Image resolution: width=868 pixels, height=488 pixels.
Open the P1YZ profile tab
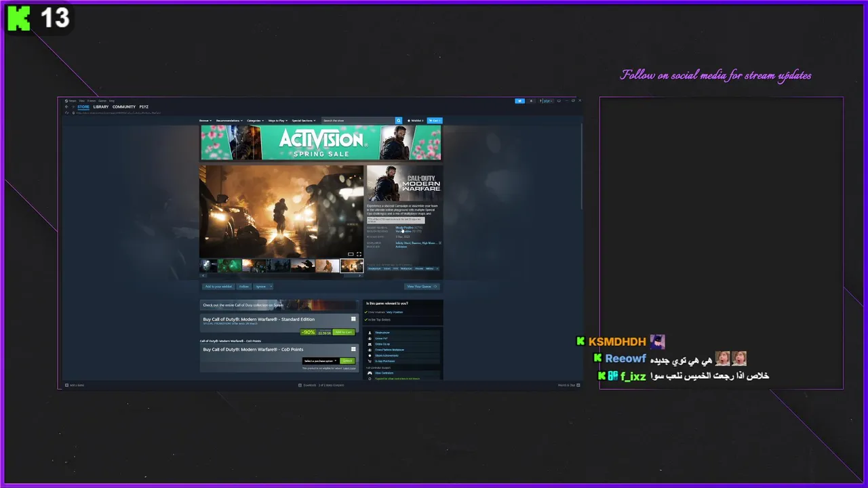pos(144,107)
